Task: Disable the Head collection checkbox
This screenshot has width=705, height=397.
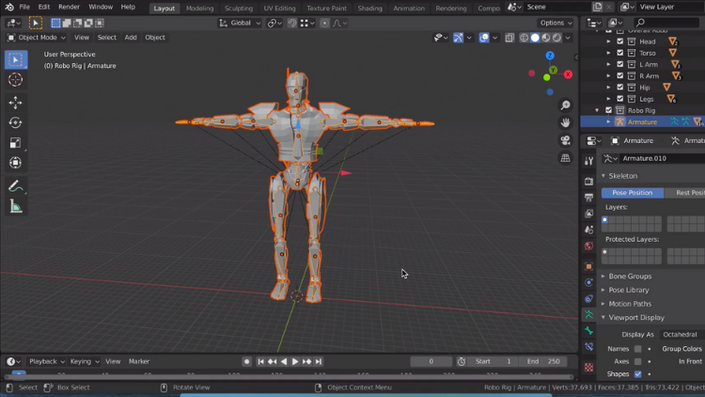Action: 620,41
